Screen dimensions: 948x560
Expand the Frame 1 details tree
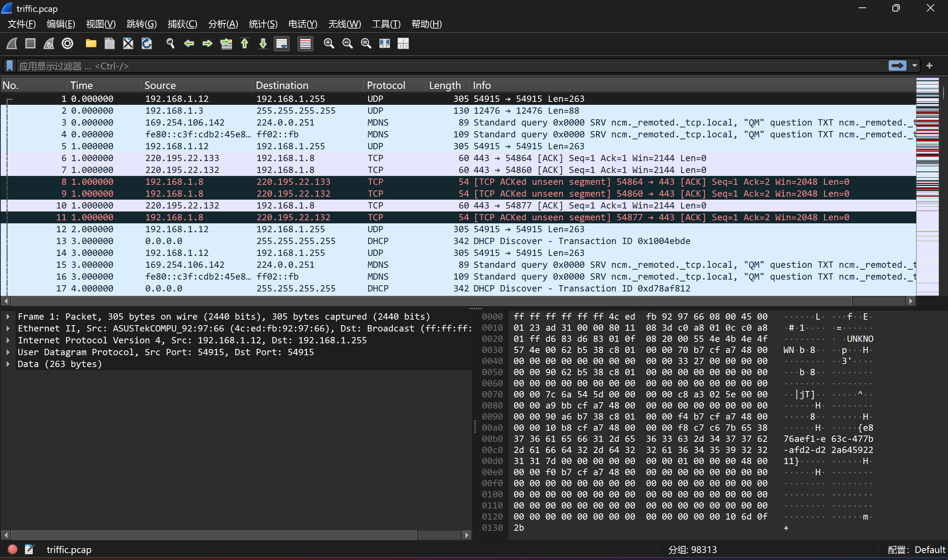coord(8,316)
